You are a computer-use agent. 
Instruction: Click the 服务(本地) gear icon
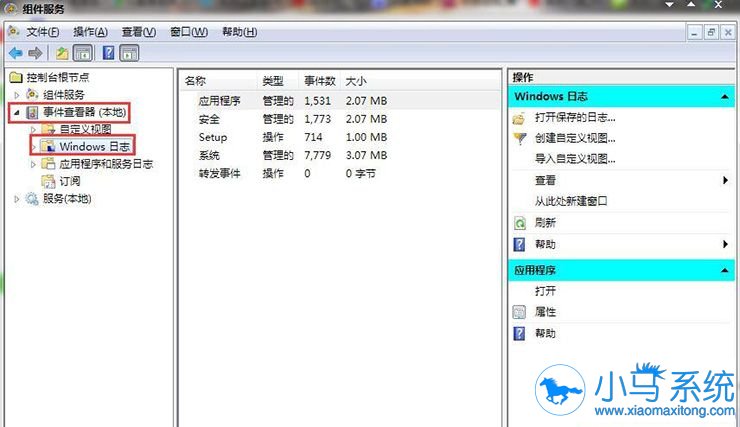click(x=32, y=199)
